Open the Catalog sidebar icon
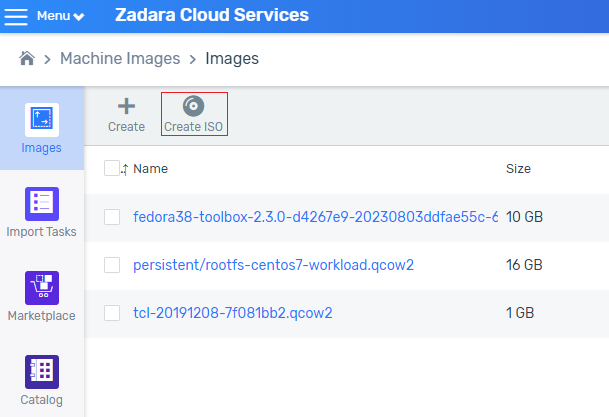This screenshot has width=609, height=417. [x=42, y=372]
